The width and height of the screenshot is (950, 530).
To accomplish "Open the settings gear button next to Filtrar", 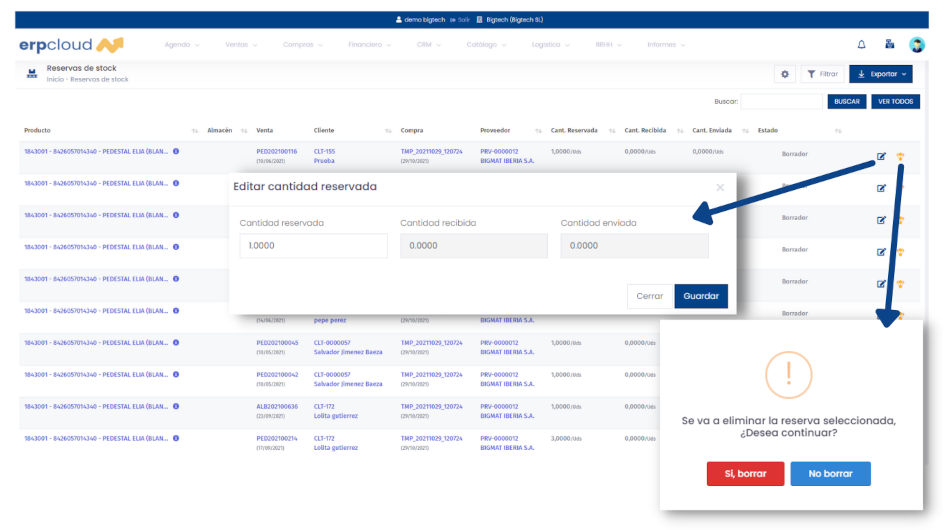I will click(785, 74).
